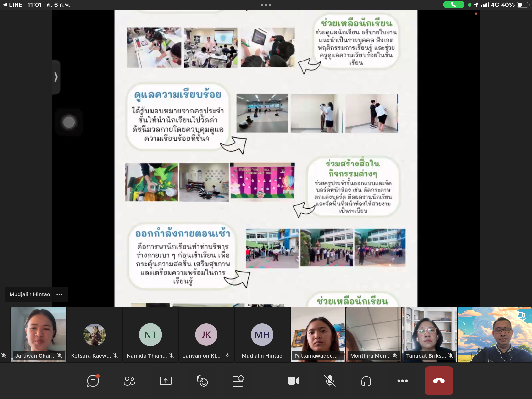Tap the gray assistive touch circle
The image size is (532, 399).
[x=69, y=122]
